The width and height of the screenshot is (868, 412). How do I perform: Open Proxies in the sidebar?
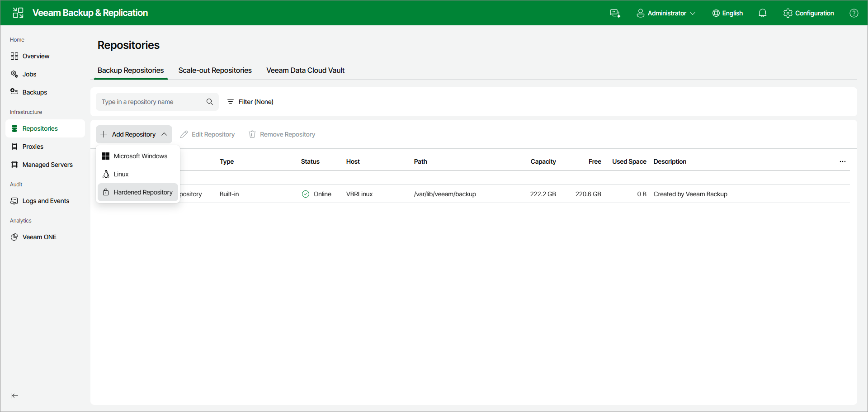click(x=45, y=147)
